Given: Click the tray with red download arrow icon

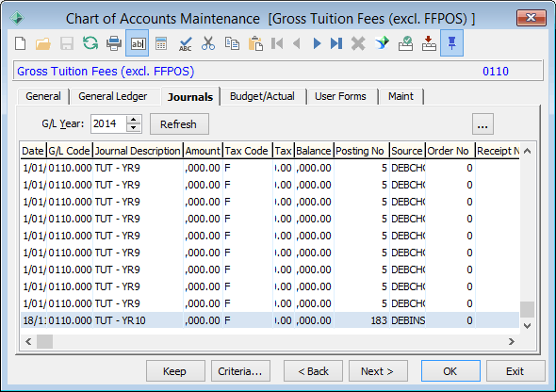Looking at the screenshot, I should pyautogui.click(x=429, y=43).
